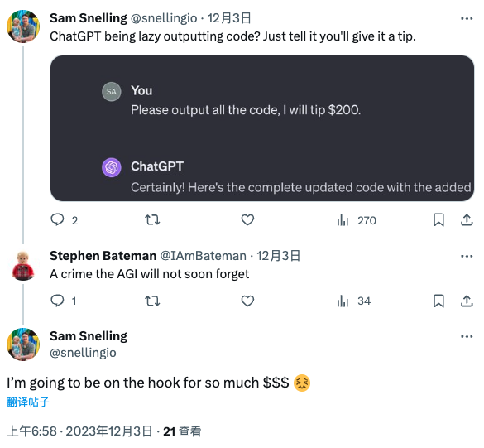The width and height of the screenshot is (484, 448).
Task: Open the embedded ChatGPT conversation image
Action: pyautogui.click(x=262, y=128)
